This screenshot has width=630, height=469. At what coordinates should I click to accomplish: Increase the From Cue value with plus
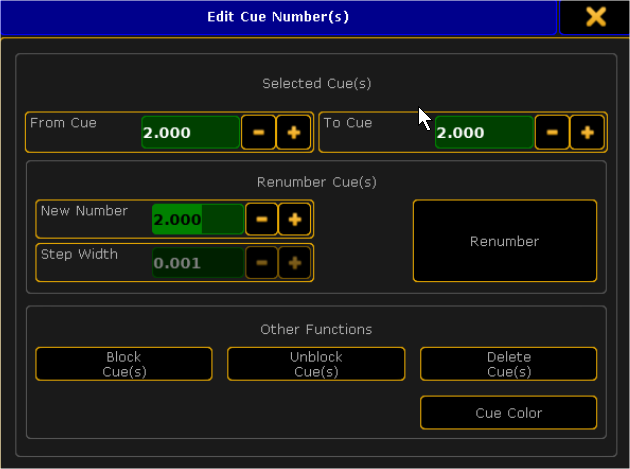[x=294, y=132]
